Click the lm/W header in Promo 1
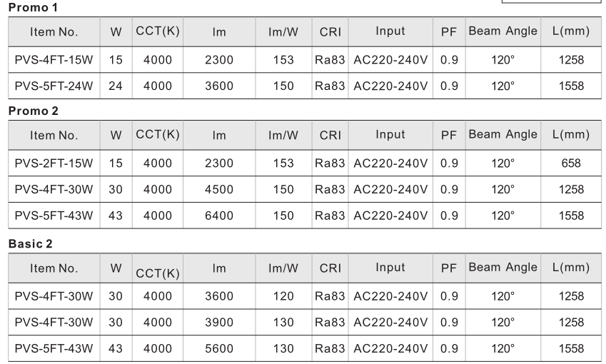 point(283,31)
